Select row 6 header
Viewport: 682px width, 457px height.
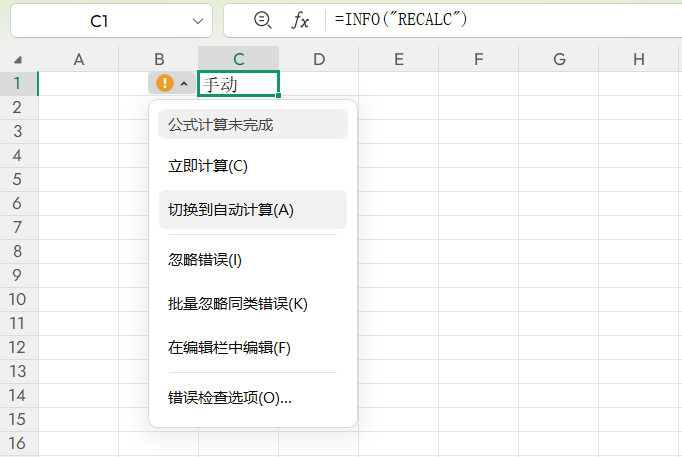click(19, 203)
